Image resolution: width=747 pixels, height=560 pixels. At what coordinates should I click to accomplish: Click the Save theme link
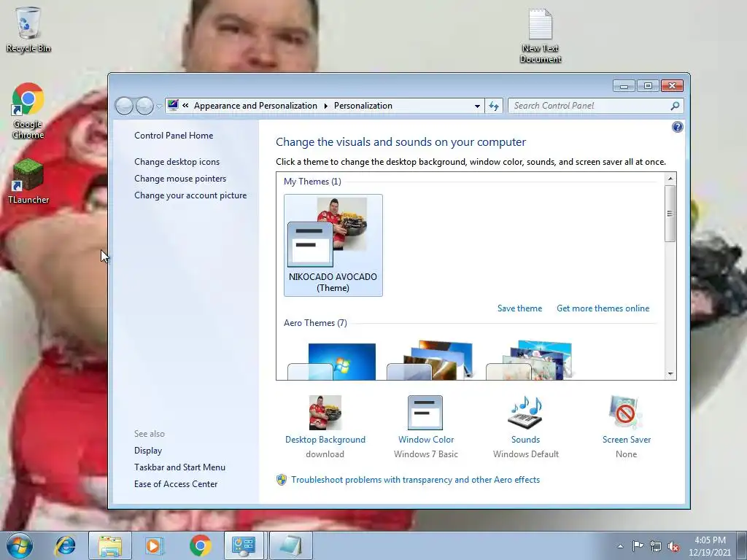pos(519,308)
